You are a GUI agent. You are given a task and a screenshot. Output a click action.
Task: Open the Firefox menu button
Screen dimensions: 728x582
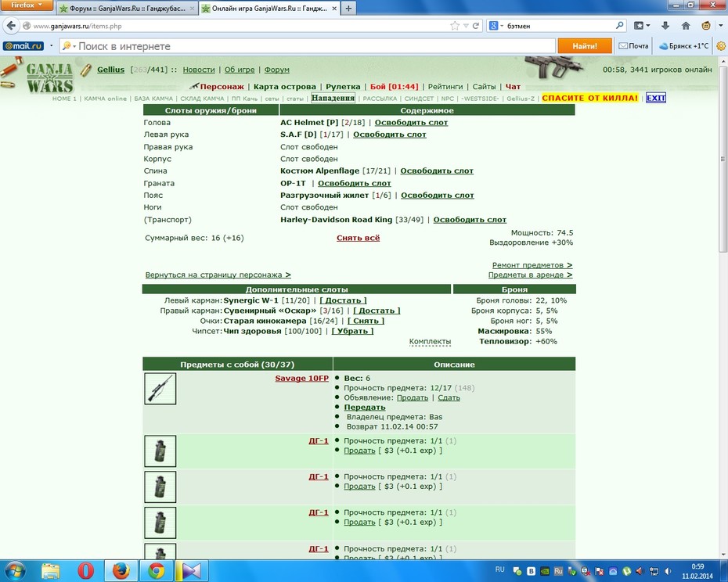point(27,5)
